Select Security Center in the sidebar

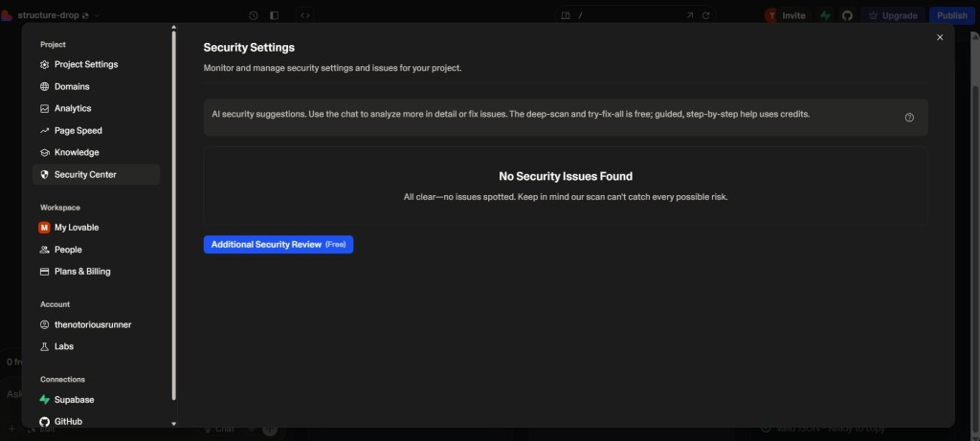(x=97, y=175)
